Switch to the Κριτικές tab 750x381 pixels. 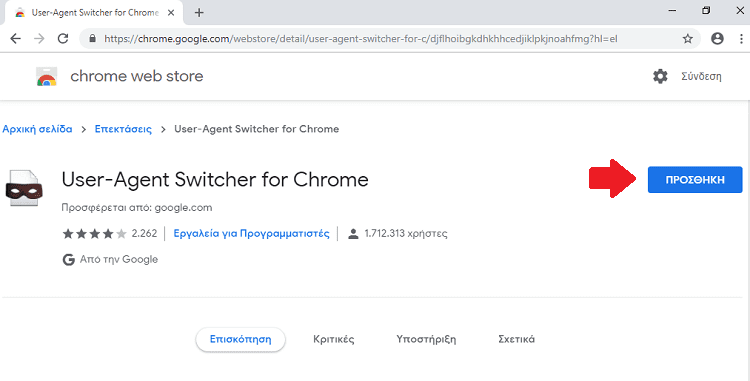[x=333, y=339]
